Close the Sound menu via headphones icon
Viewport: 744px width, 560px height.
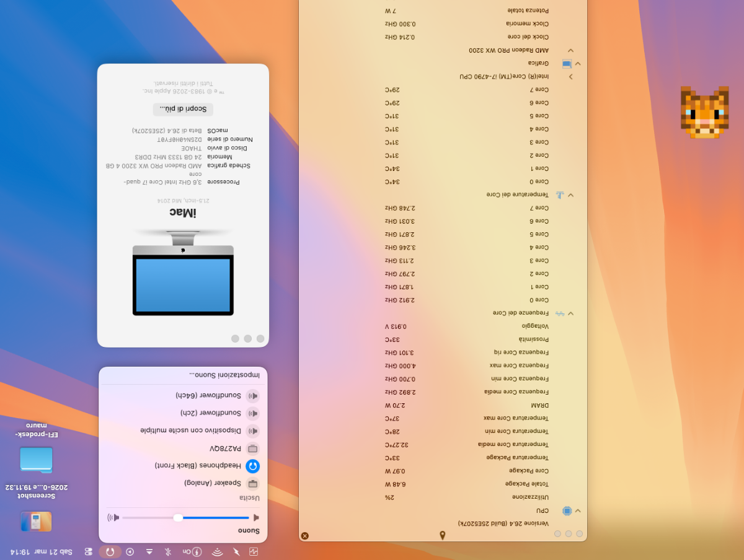point(110,551)
